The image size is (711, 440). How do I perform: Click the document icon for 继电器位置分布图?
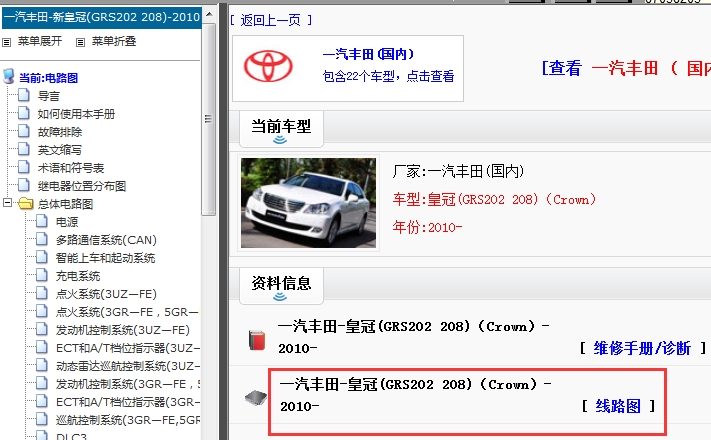(x=24, y=185)
